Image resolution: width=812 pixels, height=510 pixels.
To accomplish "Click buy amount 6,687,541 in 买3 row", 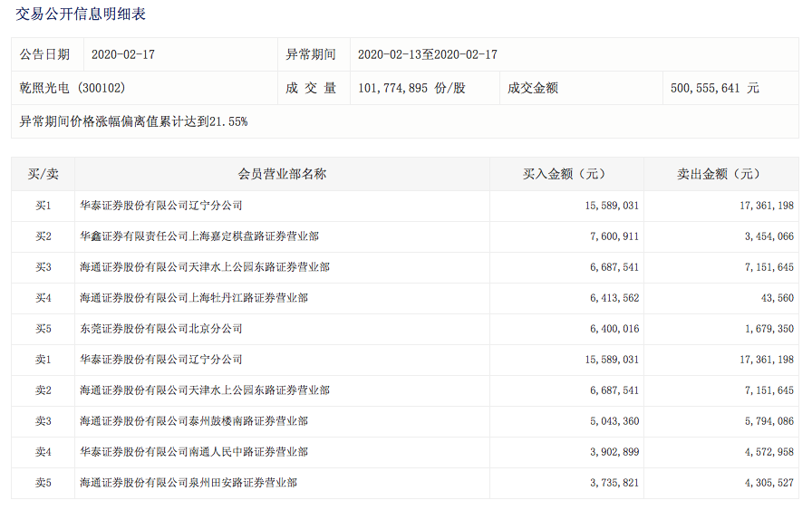I will tap(614, 267).
